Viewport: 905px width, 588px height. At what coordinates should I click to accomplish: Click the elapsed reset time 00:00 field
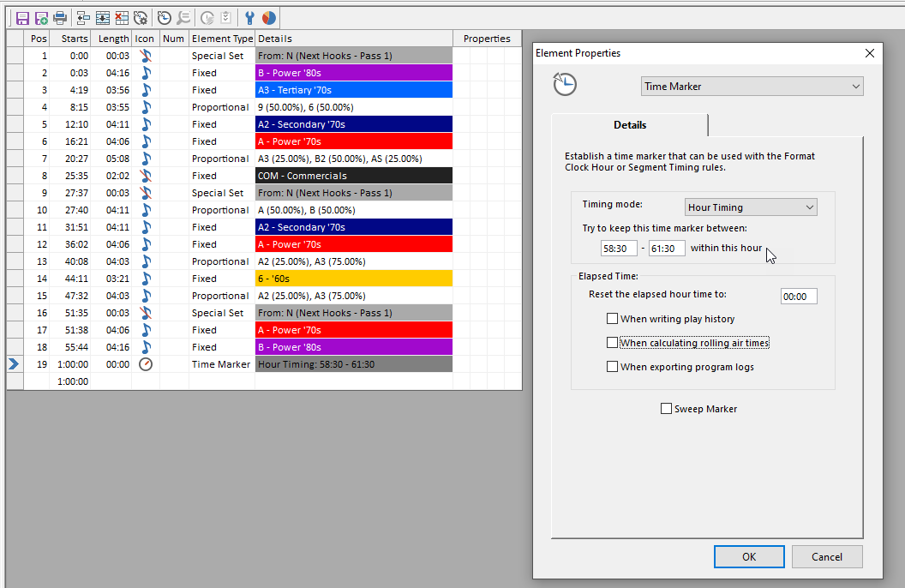tap(799, 297)
